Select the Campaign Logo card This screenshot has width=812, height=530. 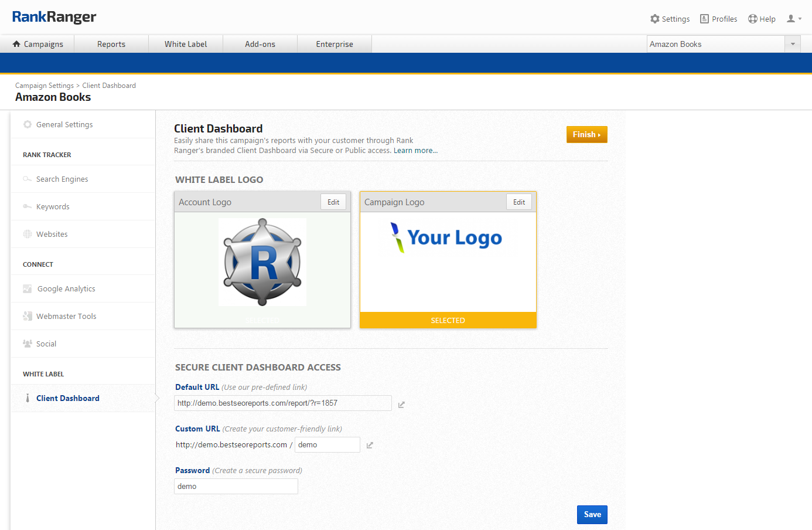(x=448, y=264)
